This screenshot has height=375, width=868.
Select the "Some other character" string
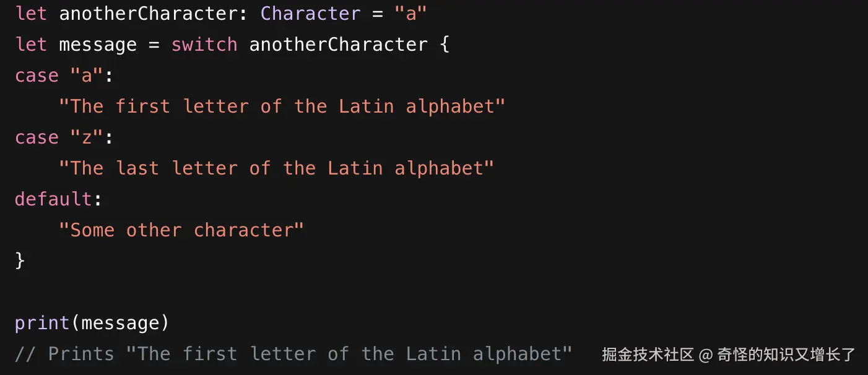coord(181,230)
